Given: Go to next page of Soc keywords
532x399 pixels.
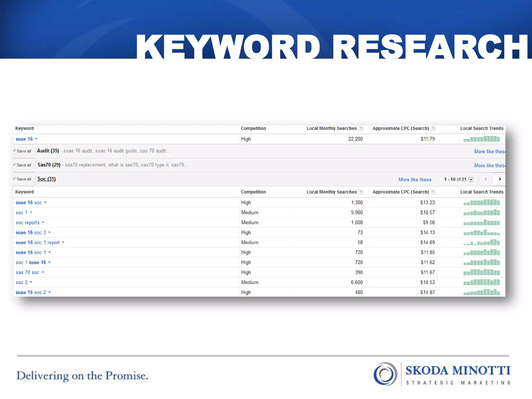Looking at the screenshot, I should [500, 179].
